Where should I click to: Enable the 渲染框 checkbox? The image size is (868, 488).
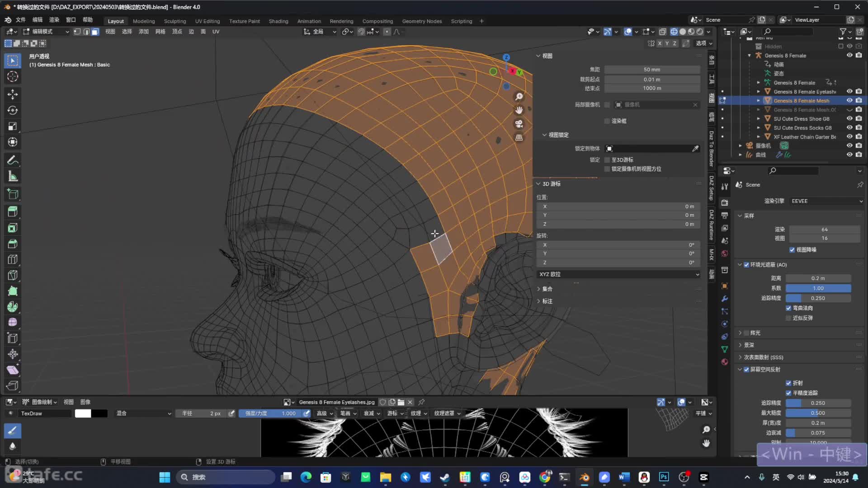(607, 121)
